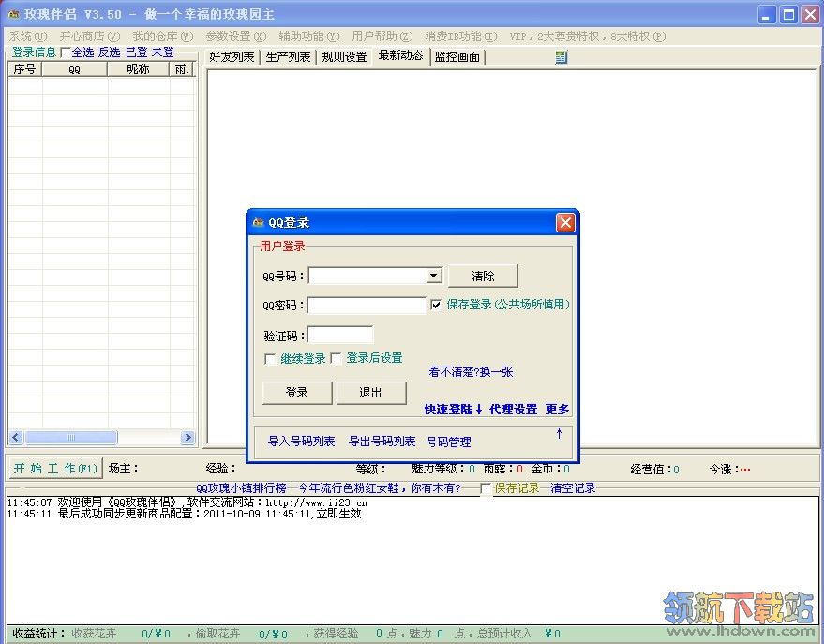Maximize the 玫瑰伴侣 main window
Image resolution: width=824 pixels, height=644 pixels.
click(788, 15)
